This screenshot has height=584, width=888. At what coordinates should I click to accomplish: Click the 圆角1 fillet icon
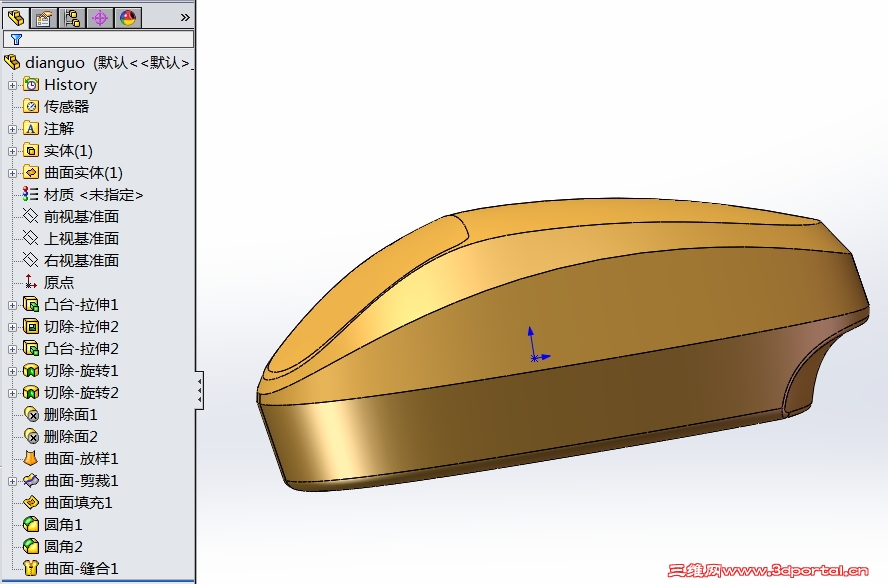coord(31,525)
